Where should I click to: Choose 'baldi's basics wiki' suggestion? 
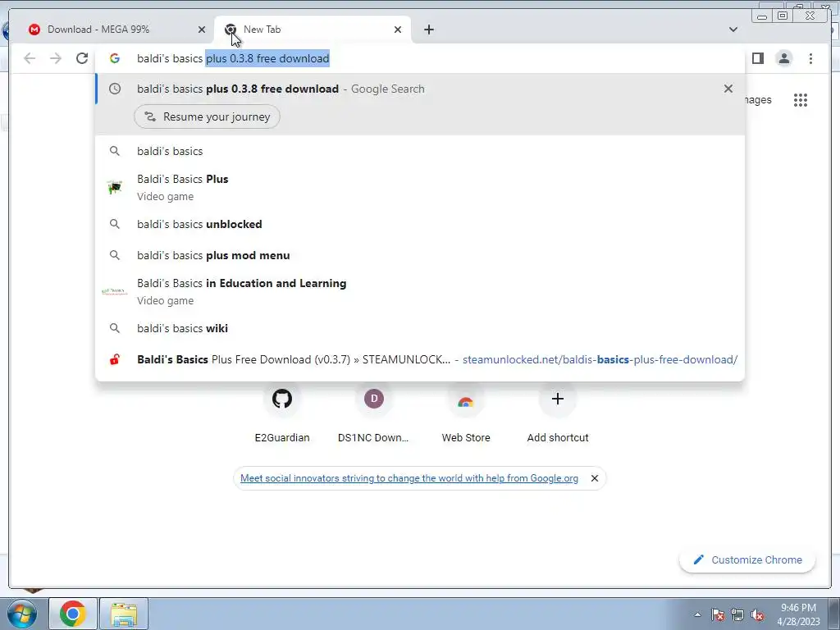(x=420, y=328)
